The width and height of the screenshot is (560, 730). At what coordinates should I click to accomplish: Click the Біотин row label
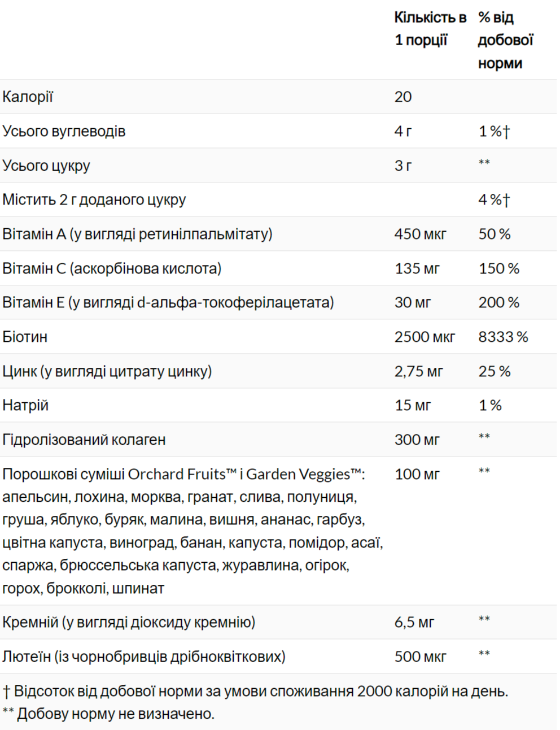click(25, 337)
